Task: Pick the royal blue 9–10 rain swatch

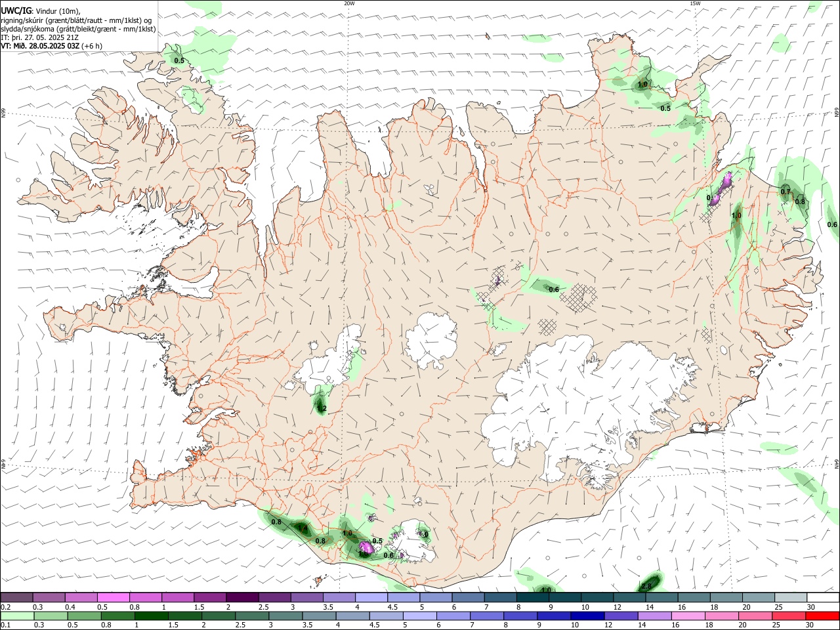Action: pos(553,616)
